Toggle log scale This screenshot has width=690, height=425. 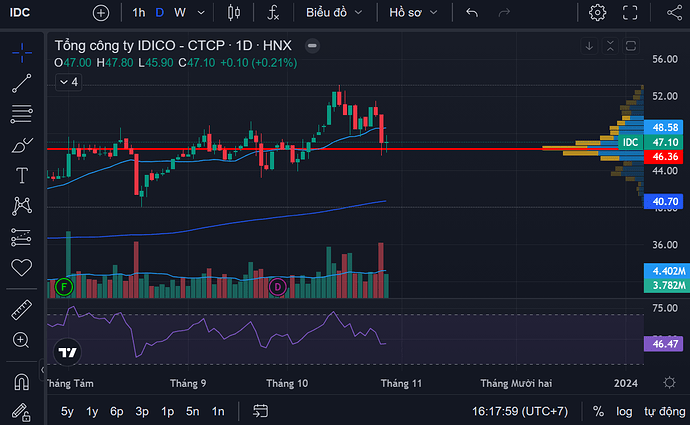[x=624, y=411]
